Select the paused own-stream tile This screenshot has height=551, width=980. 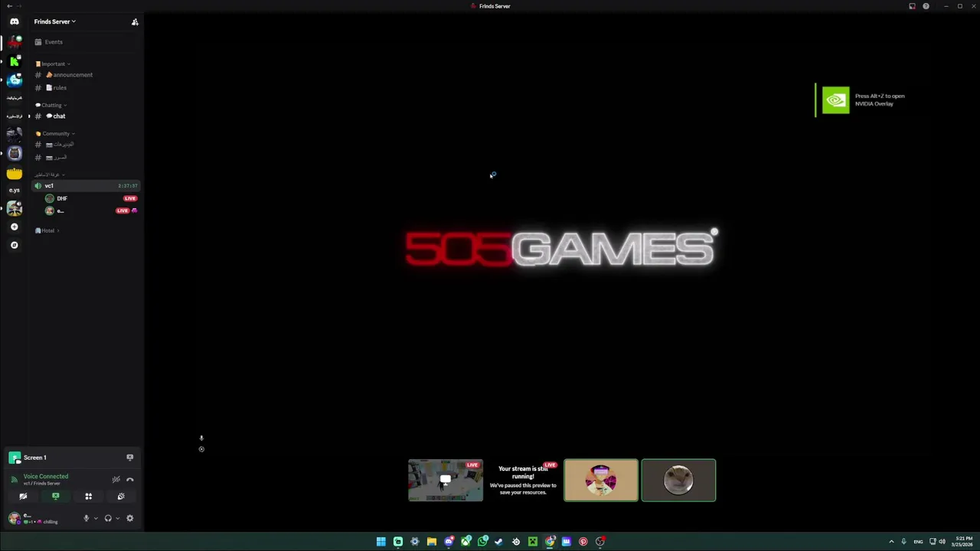(x=523, y=481)
